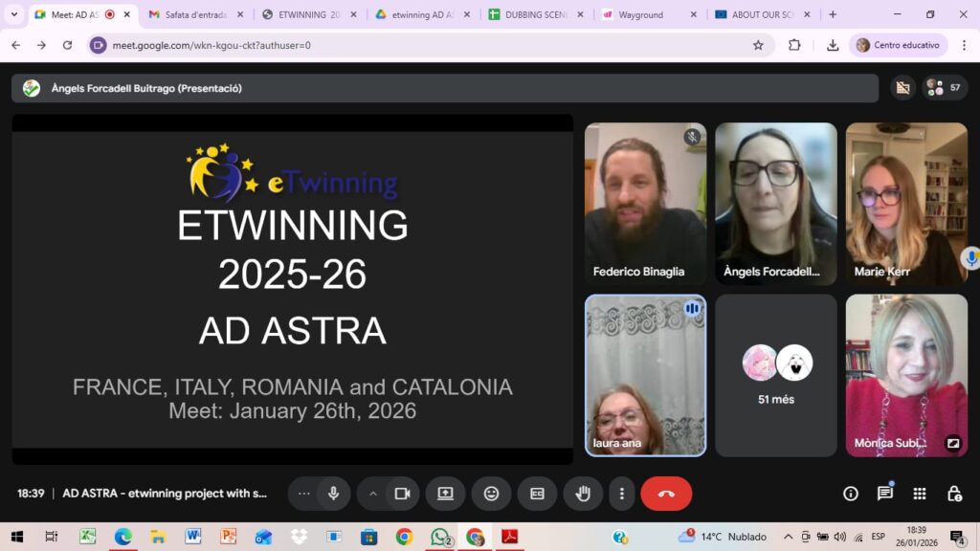Leave the call with red hang-up button
The width and height of the screenshot is (980, 551).
(666, 494)
